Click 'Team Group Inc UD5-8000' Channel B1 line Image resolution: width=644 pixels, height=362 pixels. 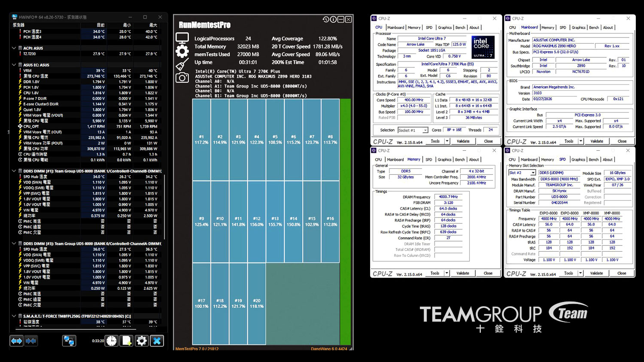251,96
